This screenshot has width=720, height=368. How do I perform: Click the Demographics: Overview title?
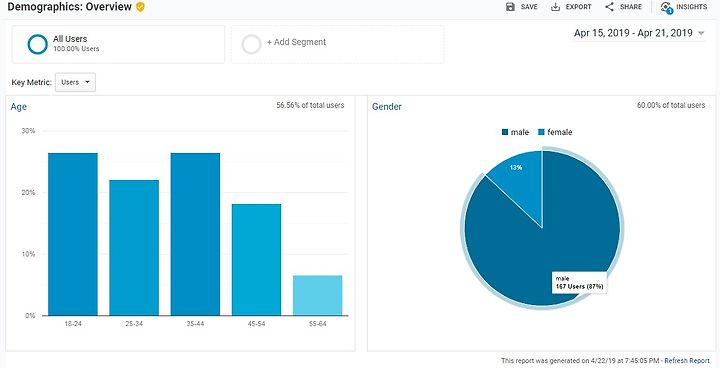pos(69,7)
